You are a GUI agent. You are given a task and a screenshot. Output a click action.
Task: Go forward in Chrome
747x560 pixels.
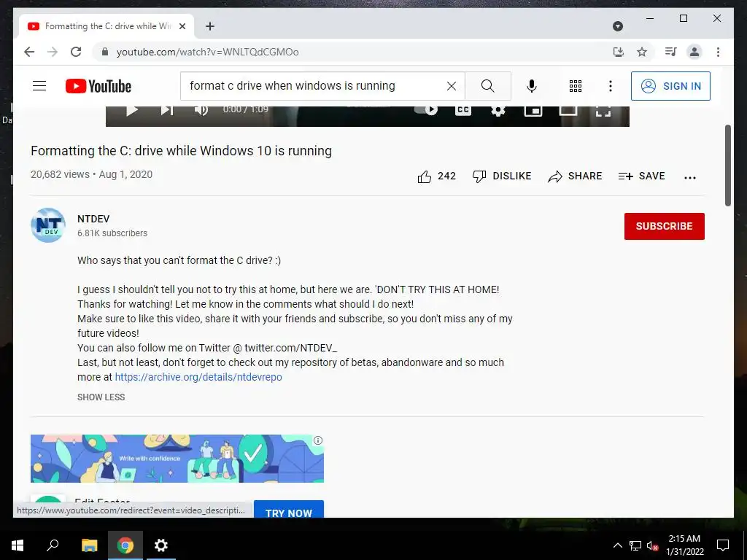(x=53, y=52)
